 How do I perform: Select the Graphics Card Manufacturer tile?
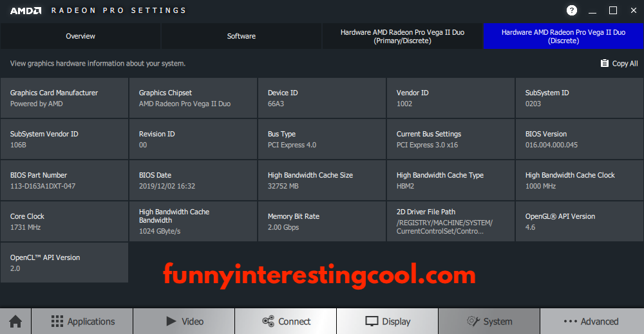pos(64,98)
